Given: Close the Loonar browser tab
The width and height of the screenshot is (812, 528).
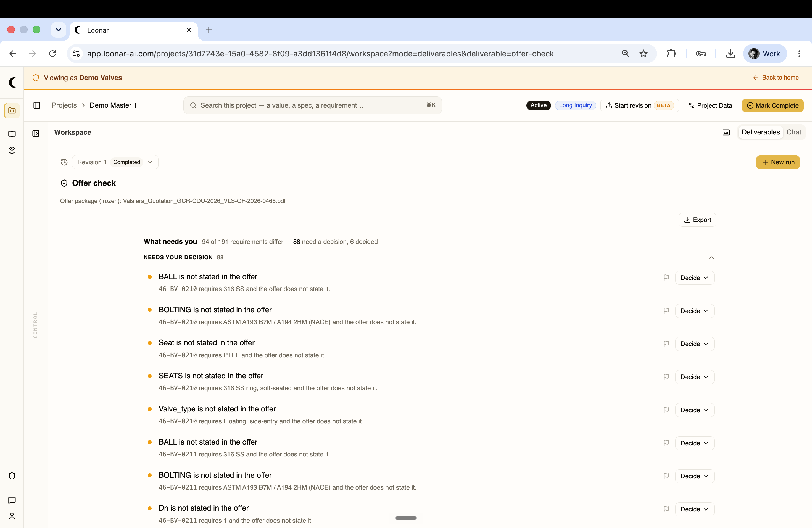Looking at the screenshot, I should click(189, 30).
